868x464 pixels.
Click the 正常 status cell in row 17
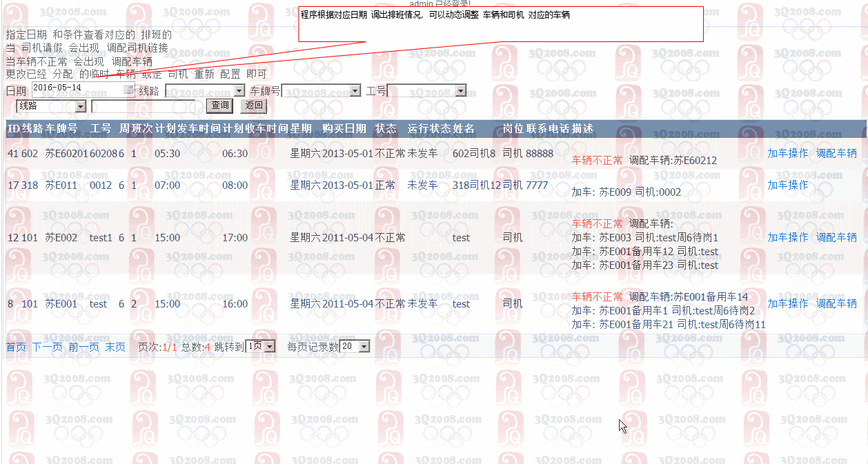(x=385, y=185)
